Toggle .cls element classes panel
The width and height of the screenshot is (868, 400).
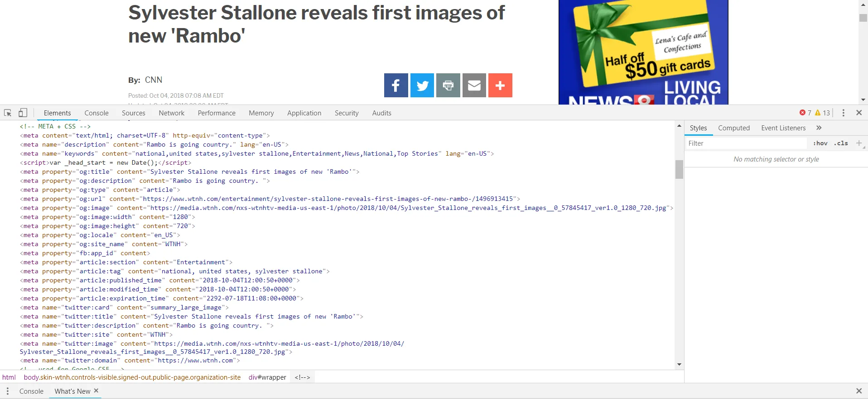click(841, 143)
